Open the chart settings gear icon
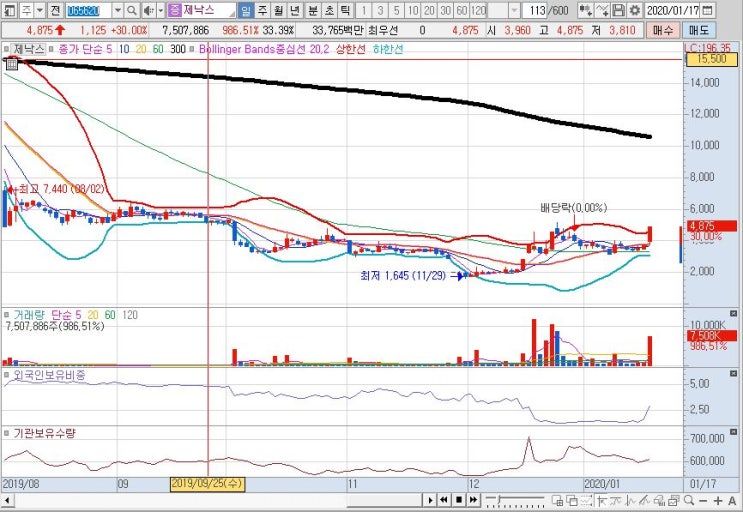This screenshot has width=743, height=512. (634, 10)
